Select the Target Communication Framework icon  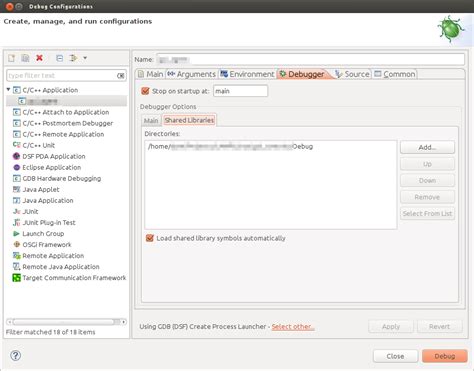click(x=17, y=277)
